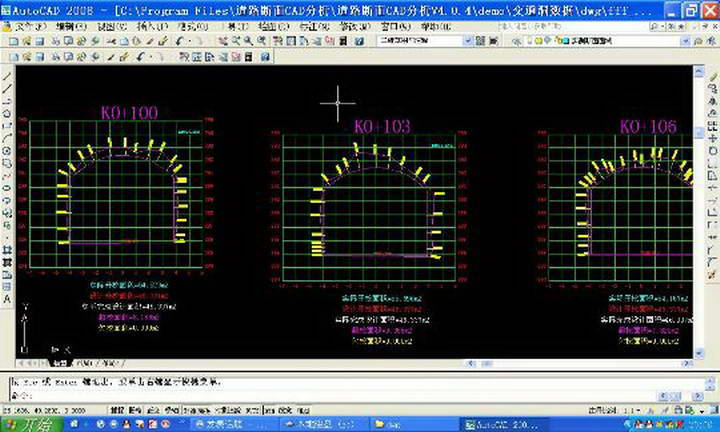Click the Cut scissors icon in top toolbar
The width and height of the screenshot is (720, 432).
(x=112, y=41)
